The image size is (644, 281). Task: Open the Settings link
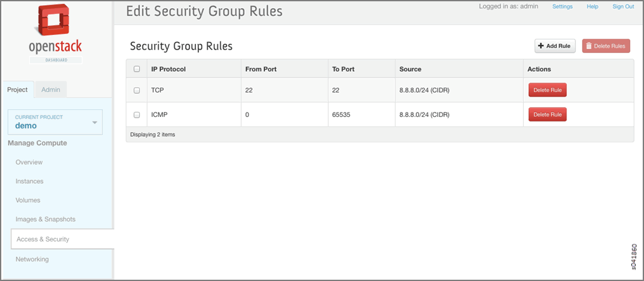[562, 6]
